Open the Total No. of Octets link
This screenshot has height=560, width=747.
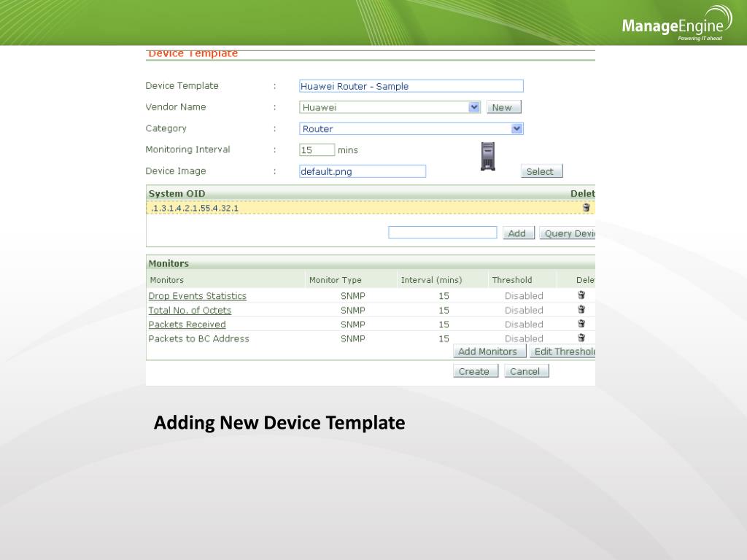(190, 310)
